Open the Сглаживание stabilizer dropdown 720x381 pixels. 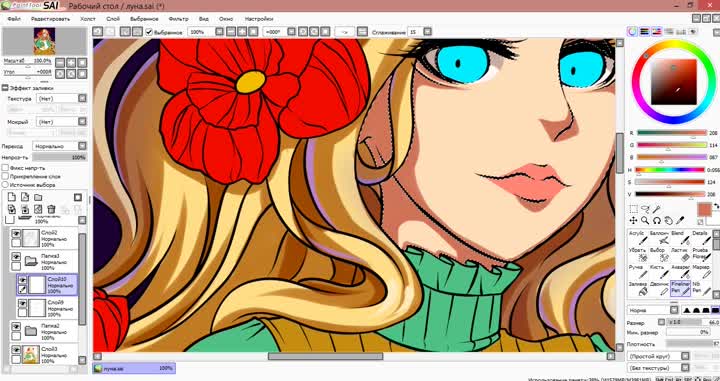pos(427,32)
